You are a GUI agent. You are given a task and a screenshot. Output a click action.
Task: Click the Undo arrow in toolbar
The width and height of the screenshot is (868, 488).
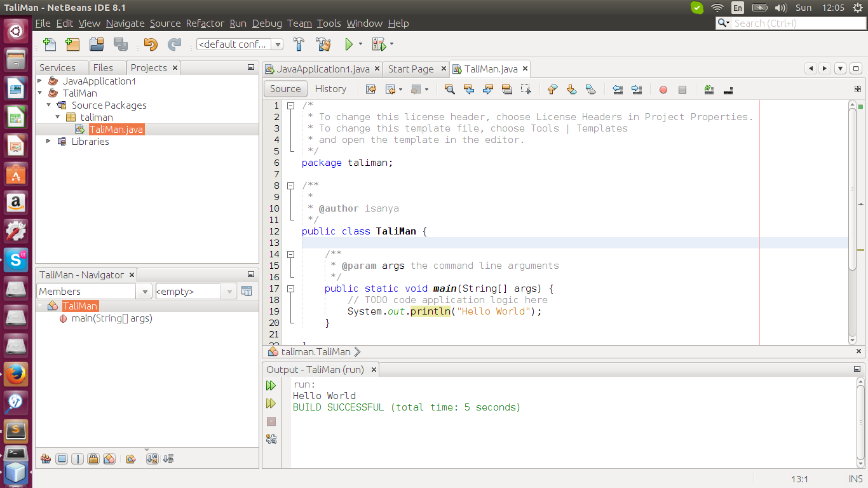click(x=151, y=44)
